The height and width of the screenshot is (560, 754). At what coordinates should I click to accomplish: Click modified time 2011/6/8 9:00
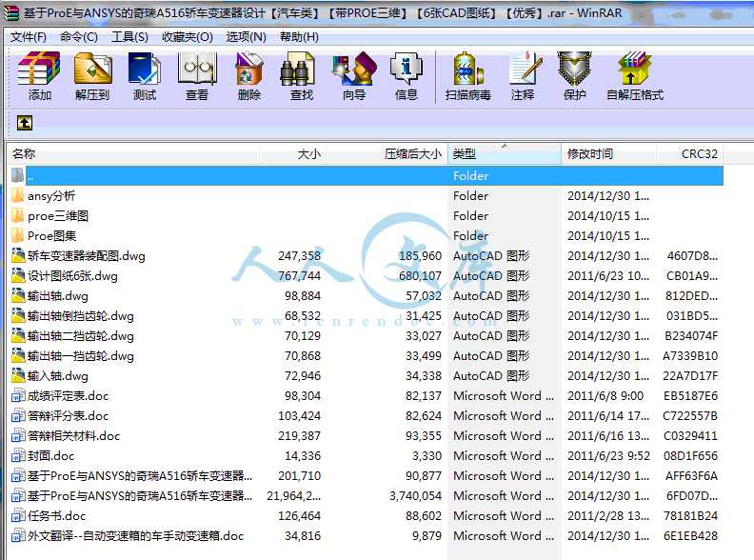605,396
